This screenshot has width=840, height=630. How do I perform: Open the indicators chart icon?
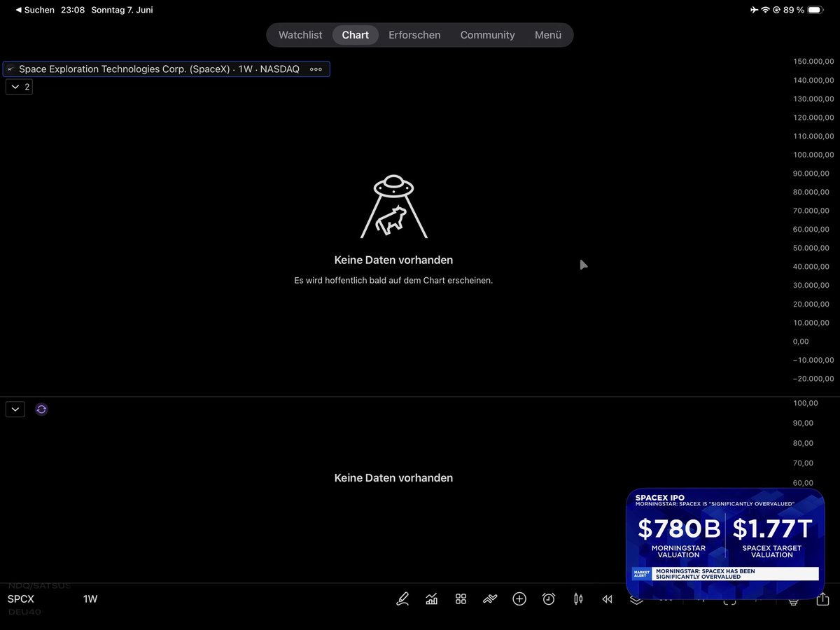[431, 599]
